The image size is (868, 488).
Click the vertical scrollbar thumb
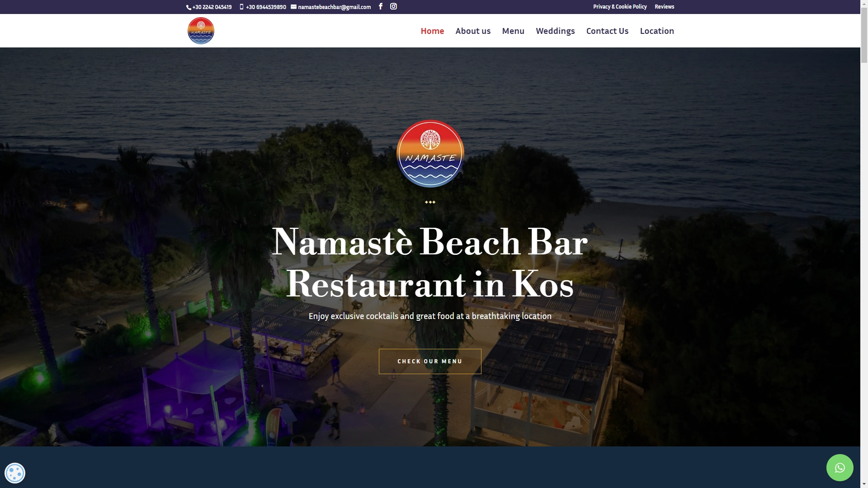pos(864,36)
